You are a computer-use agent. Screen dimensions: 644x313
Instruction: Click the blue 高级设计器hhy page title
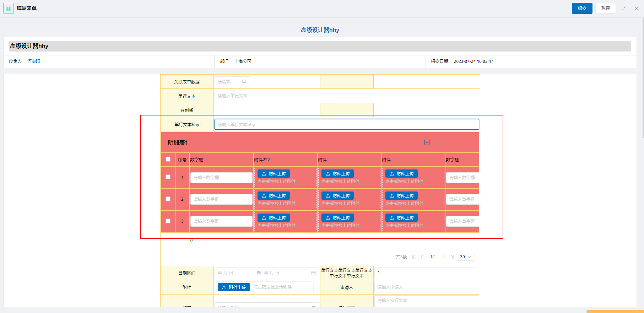point(320,30)
